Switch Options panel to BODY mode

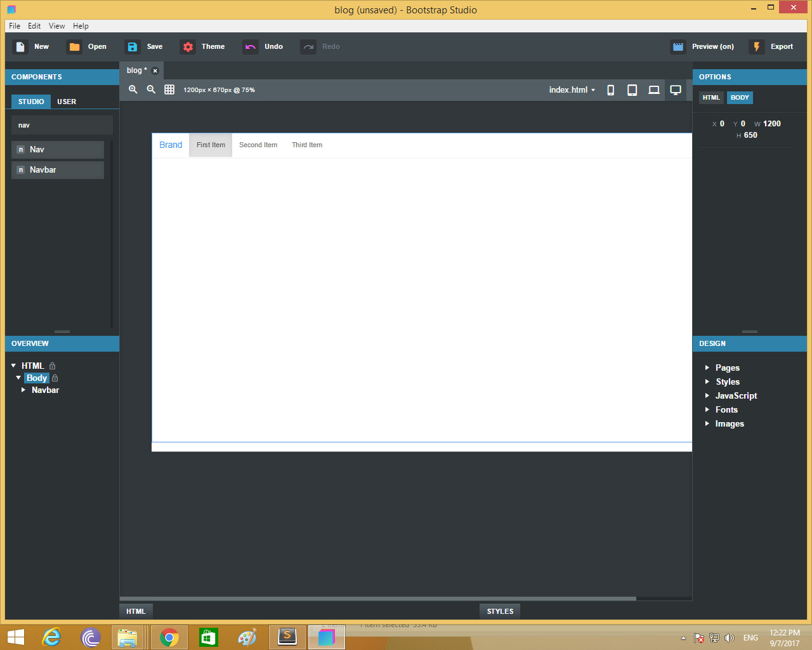[x=740, y=97]
